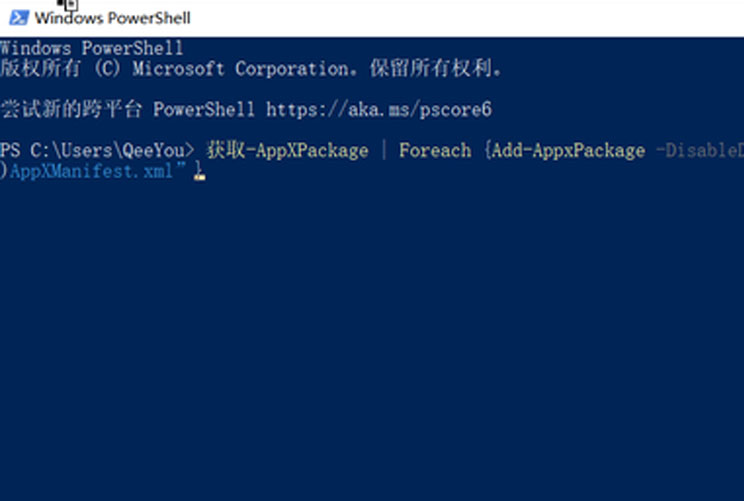
Task: Click the closing brace after xml quote
Action: [198, 170]
